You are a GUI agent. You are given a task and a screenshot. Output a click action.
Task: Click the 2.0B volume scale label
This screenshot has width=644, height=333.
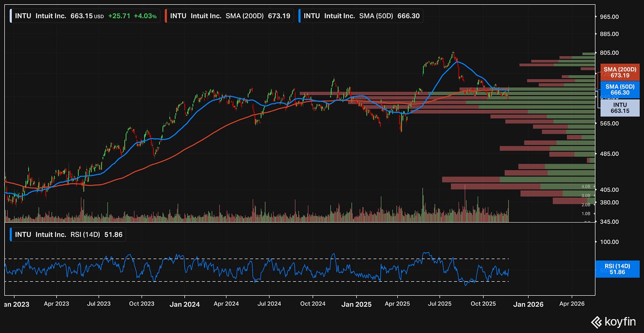pyautogui.click(x=586, y=205)
